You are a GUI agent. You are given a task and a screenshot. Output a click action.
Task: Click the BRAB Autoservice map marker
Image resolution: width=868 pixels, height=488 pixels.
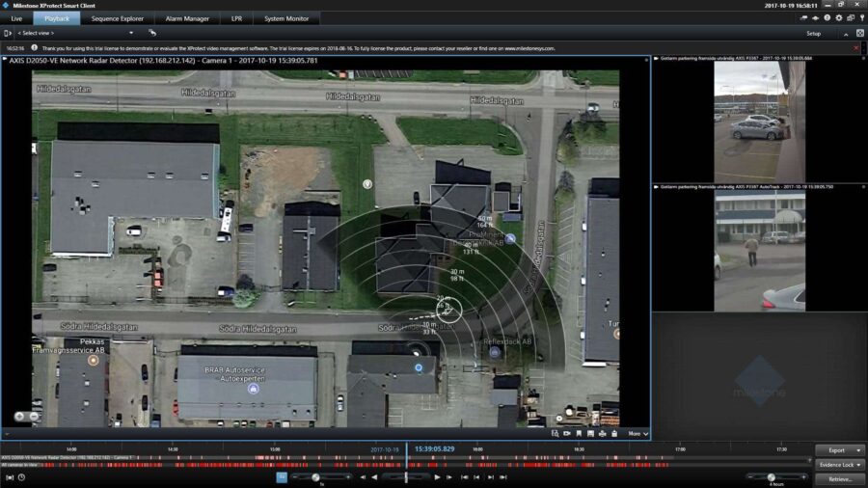253,389
